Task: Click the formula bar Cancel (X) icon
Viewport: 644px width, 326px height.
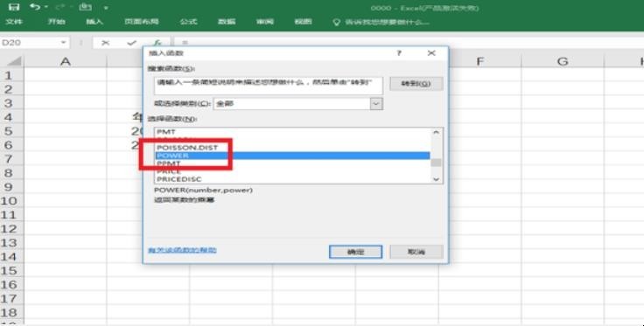Action: coord(106,43)
